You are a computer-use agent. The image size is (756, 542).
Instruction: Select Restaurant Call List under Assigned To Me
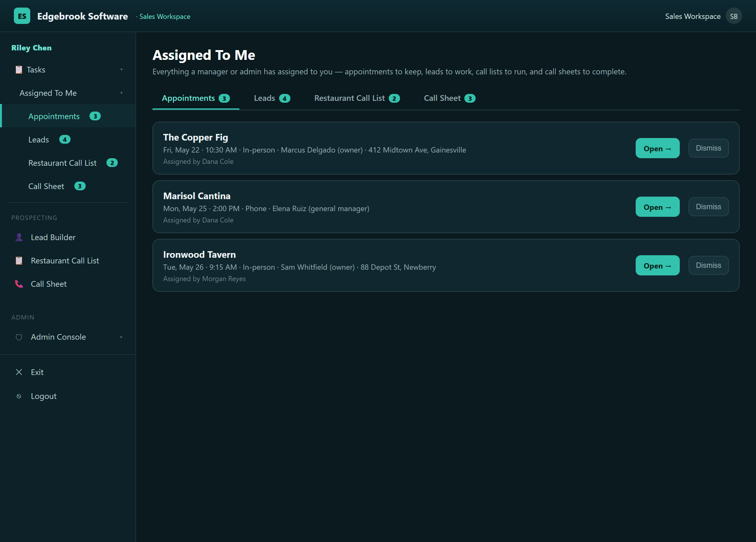(x=68, y=163)
